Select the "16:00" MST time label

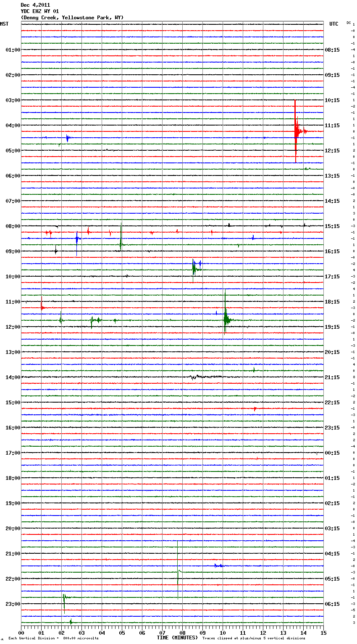[13, 428]
